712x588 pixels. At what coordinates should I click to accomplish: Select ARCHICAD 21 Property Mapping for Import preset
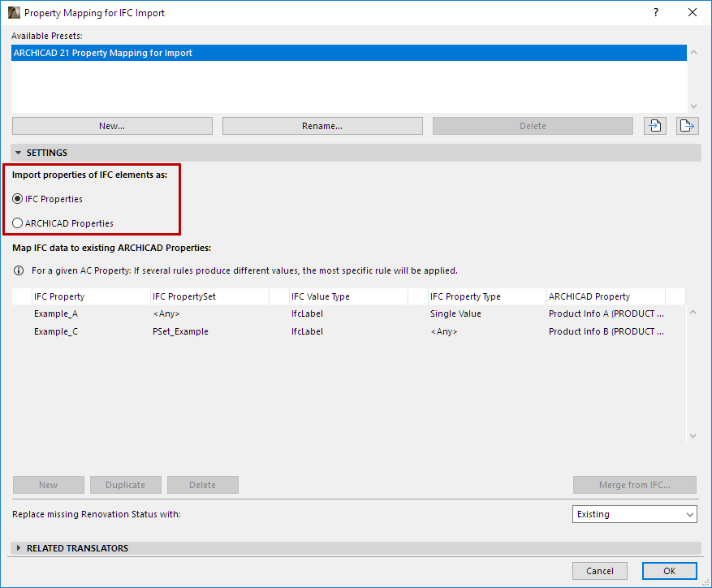click(349, 53)
